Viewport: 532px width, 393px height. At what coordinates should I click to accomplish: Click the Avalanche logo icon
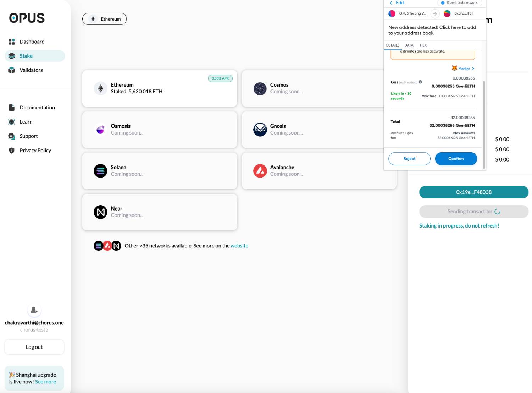click(260, 171)
